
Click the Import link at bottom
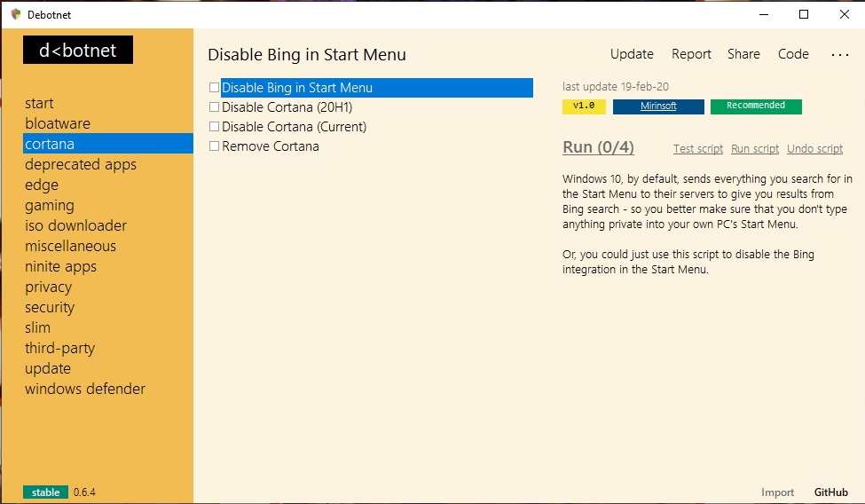(777, 492)
